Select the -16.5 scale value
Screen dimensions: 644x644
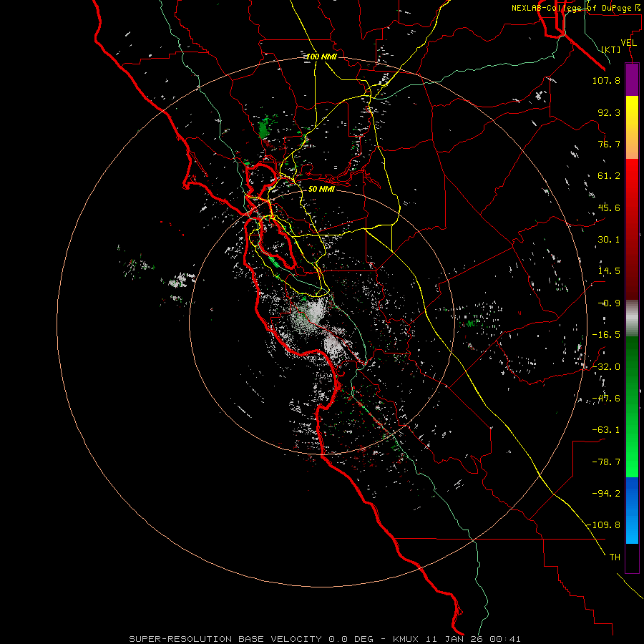tap(606, 335)
